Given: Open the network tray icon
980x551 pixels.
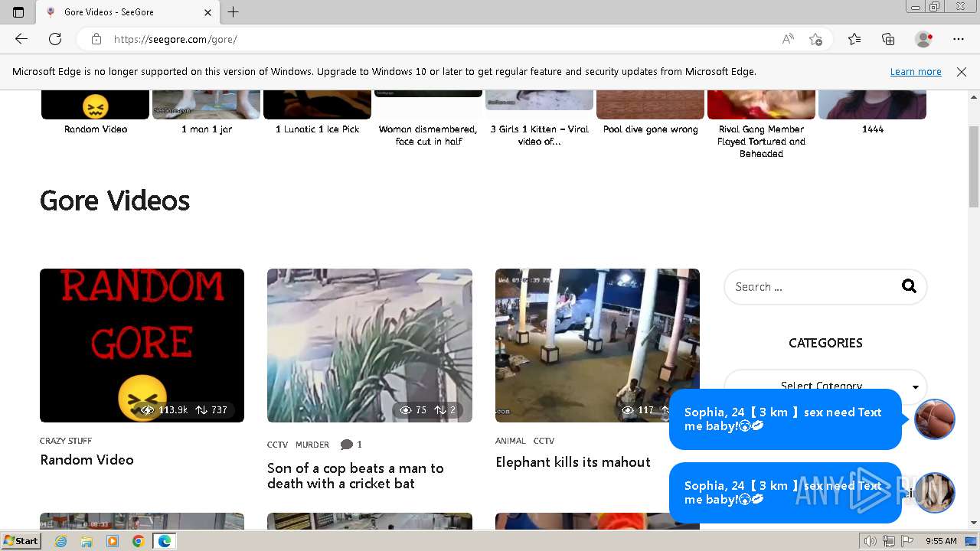Looking at the screenshot, I should [888, 541].
